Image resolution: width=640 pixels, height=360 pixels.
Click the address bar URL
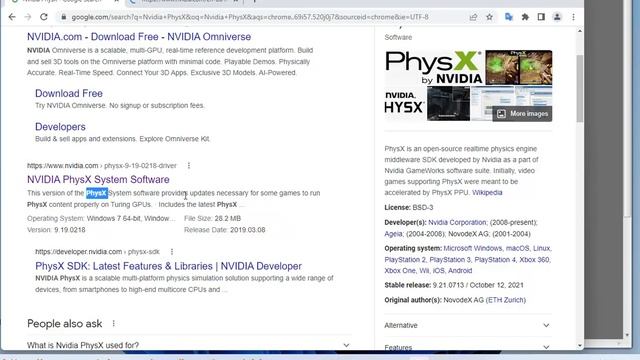tap(250, 17)
